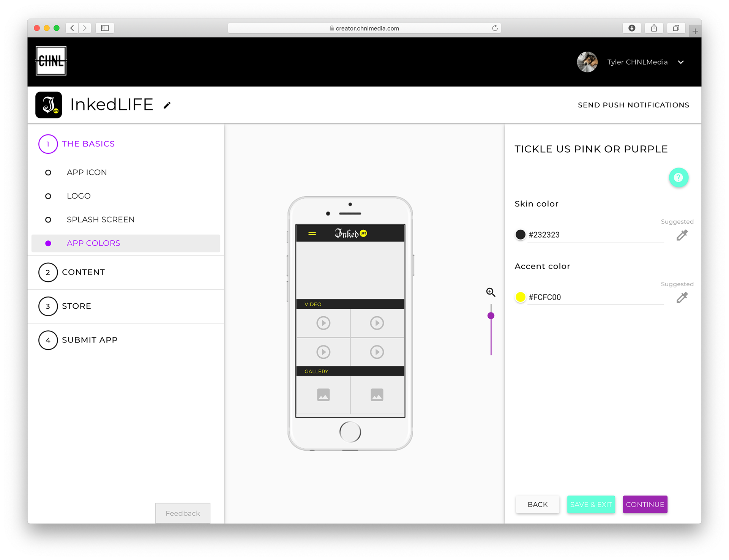Expand the Store section
Image resolution: width=729 pixels, height=560 pixels.
coord(76,306)
